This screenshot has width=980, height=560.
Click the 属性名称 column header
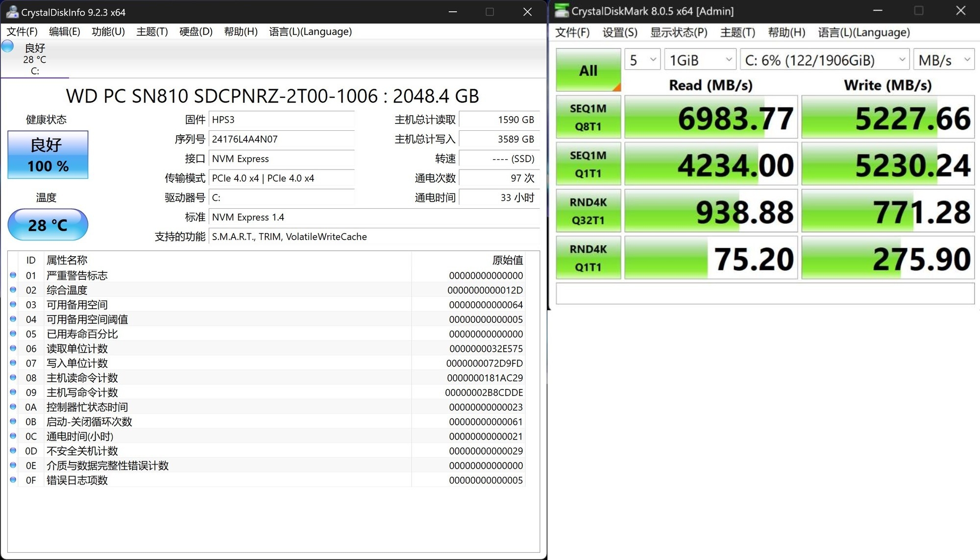227,260
